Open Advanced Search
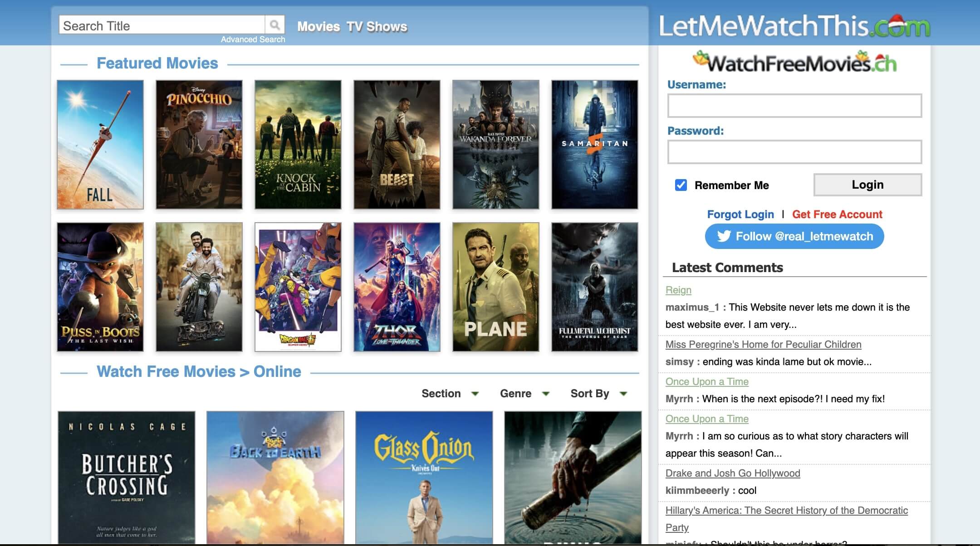 (x=253, y=39)
